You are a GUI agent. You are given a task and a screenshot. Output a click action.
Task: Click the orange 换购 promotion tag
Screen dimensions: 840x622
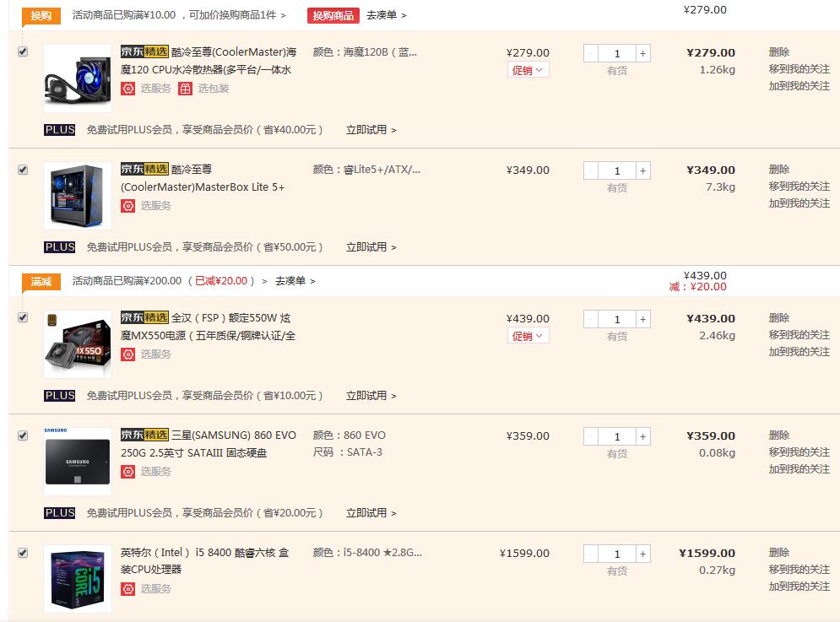click(41, 15)
